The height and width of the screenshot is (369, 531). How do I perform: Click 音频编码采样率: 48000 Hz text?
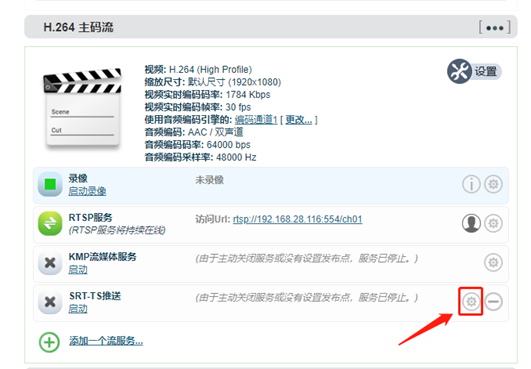tap(200, 157)
